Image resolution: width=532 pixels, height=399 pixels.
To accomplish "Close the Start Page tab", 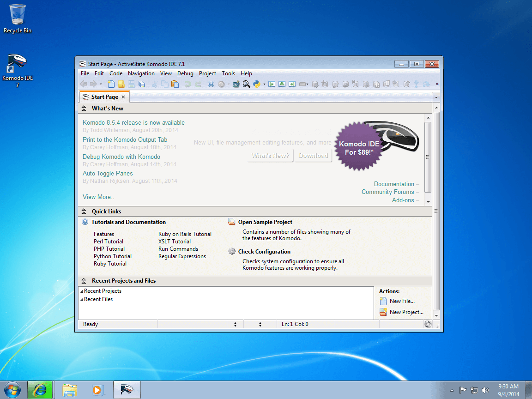I will coord(123,97).
